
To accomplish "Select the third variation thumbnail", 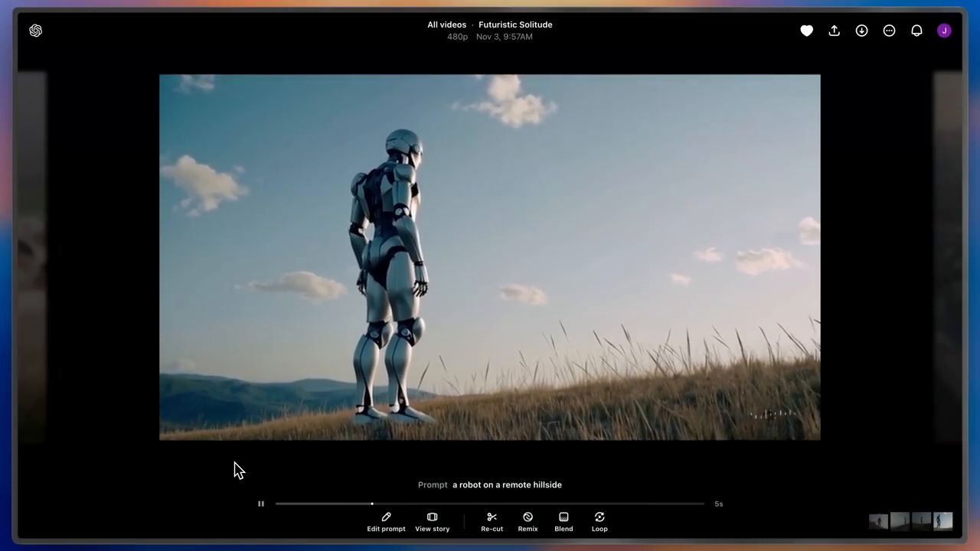I will (x=922, y=521).
